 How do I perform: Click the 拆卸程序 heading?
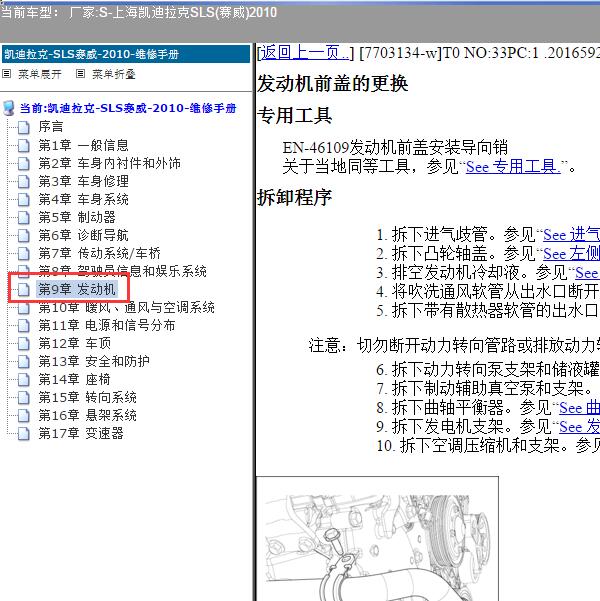coord(294,198)
